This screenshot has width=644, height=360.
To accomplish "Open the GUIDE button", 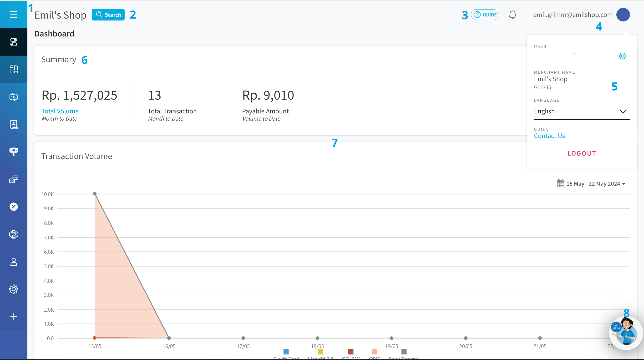I will 485,15.
